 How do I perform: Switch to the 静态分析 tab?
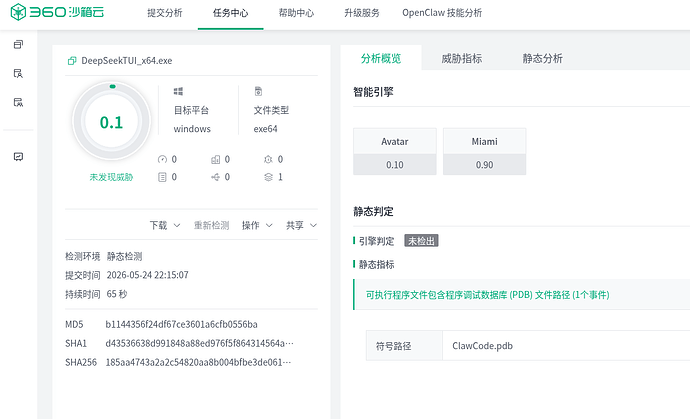pyautogui.click(x=542, y=58)
